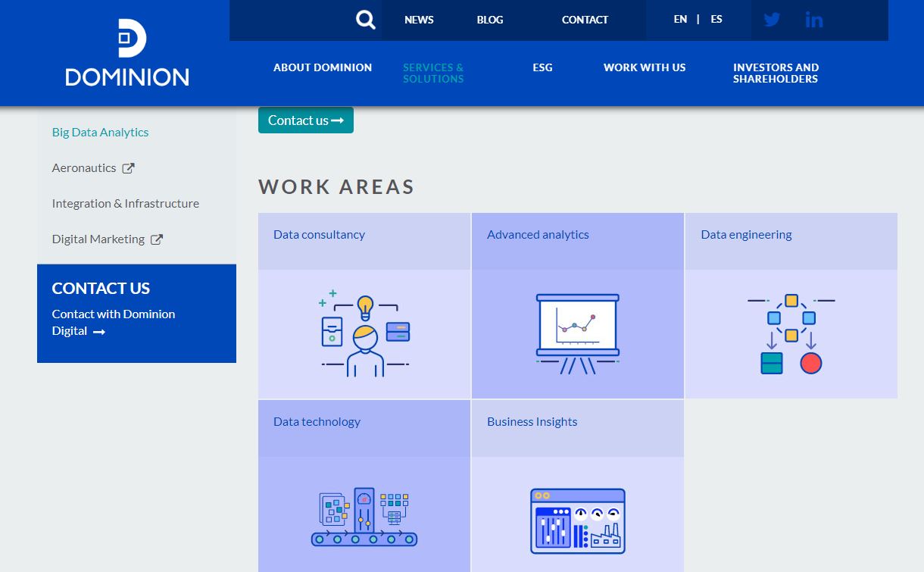
Task: Click the teal Contact us button
Action: (x=306, y=120)
